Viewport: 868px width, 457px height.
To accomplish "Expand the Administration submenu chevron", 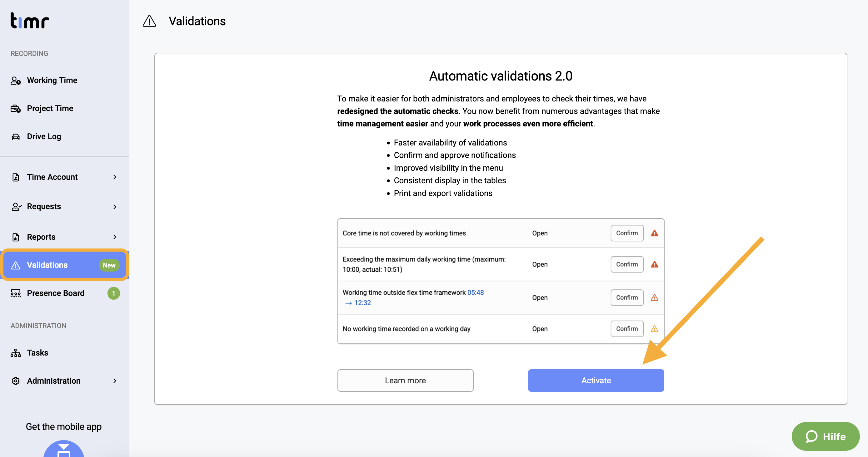I will (x=115, y=381).
